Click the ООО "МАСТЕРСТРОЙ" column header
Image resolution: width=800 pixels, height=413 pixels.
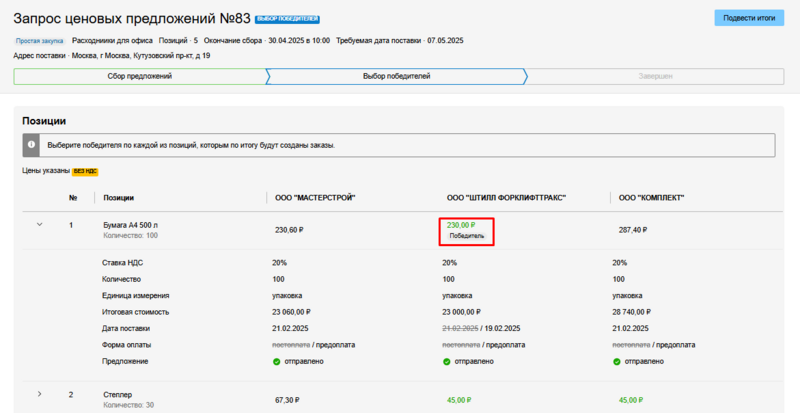pos(315,198)
